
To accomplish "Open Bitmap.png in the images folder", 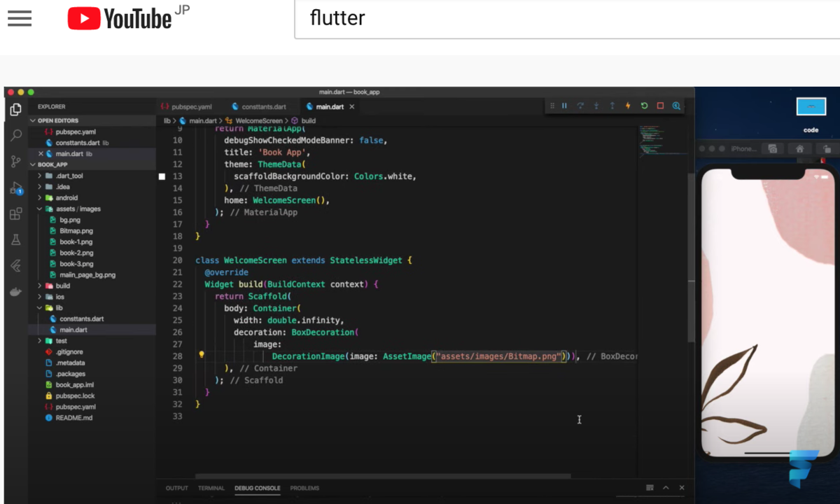I will pos(76,230).
